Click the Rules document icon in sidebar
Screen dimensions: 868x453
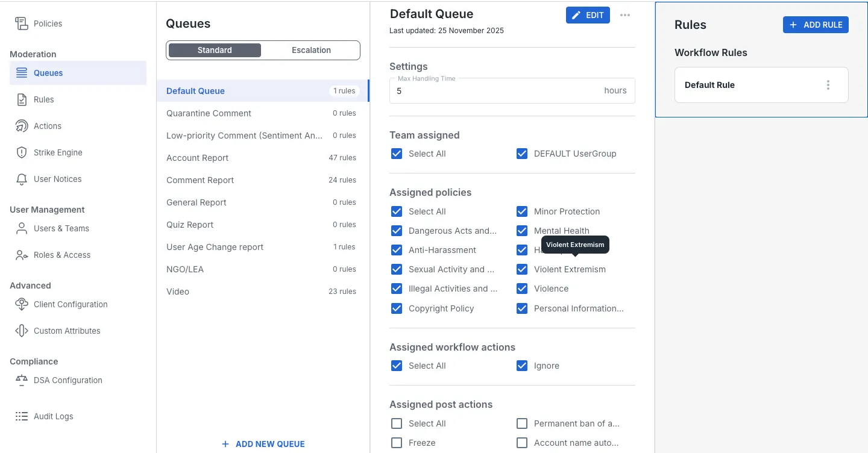click(x=22, y=99)
